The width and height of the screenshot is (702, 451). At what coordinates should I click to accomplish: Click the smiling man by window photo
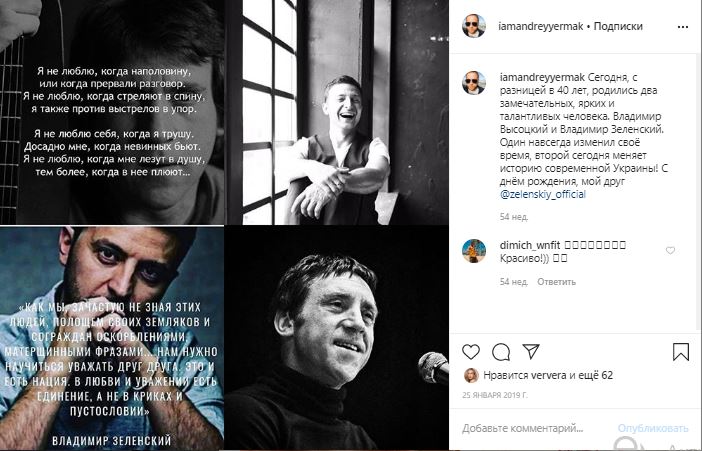[x=338, y=112]
